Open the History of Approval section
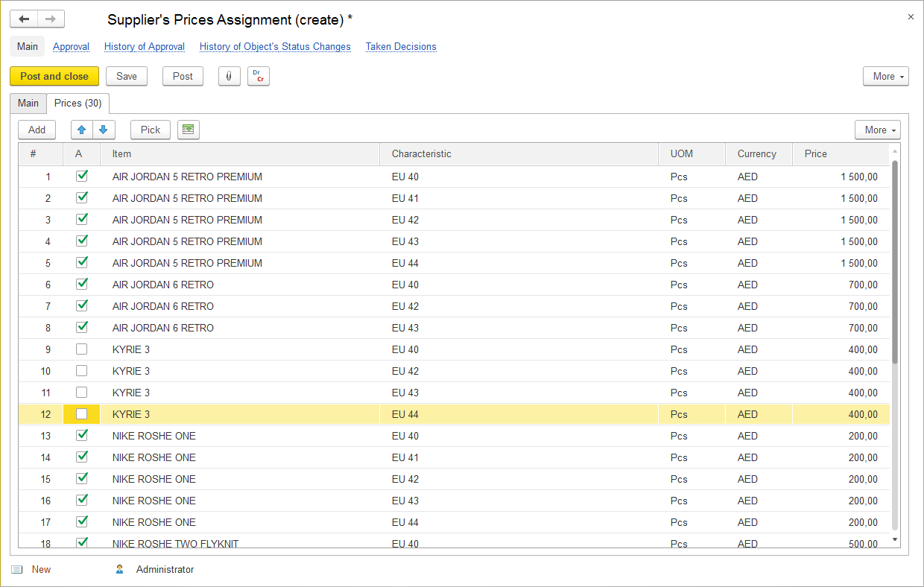Viewport: 924px width, 587px height. [145, 46]
